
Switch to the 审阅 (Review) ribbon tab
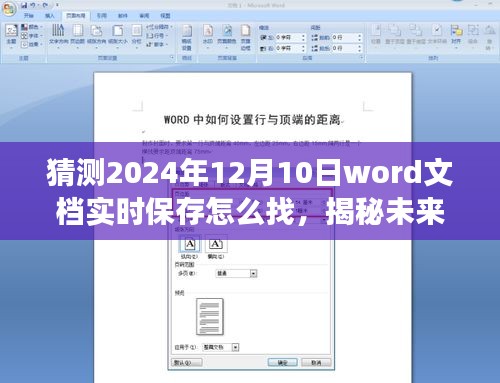[144, 16]
